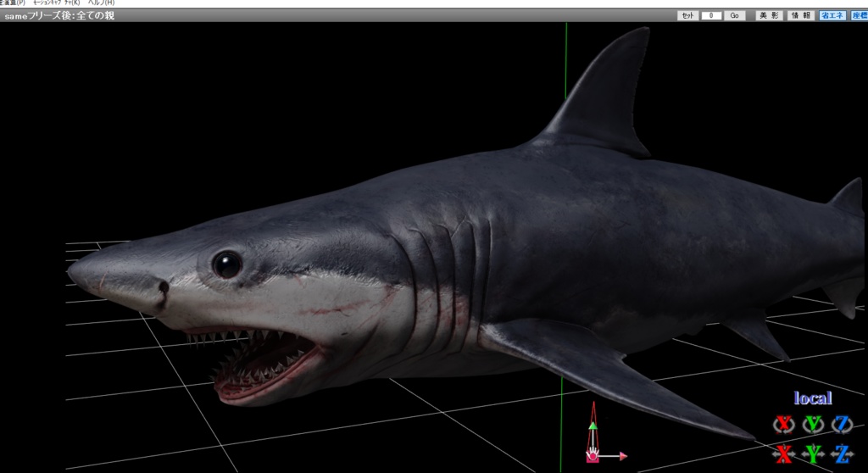868x473 pixels.
Task: Toggle the 省エネ power-saving button
Action: (x=832, y=15)
